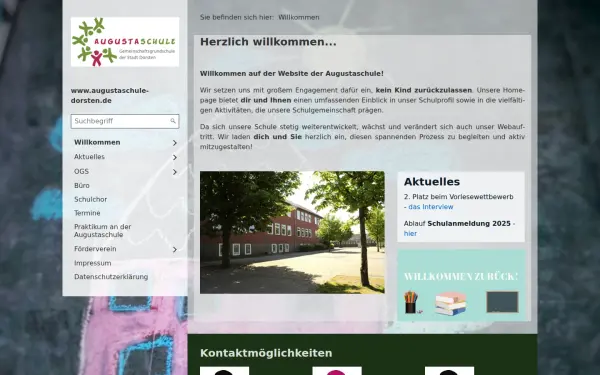Open the Impressum page
This screenshot has width=600, height=375.
pos(93,263)
